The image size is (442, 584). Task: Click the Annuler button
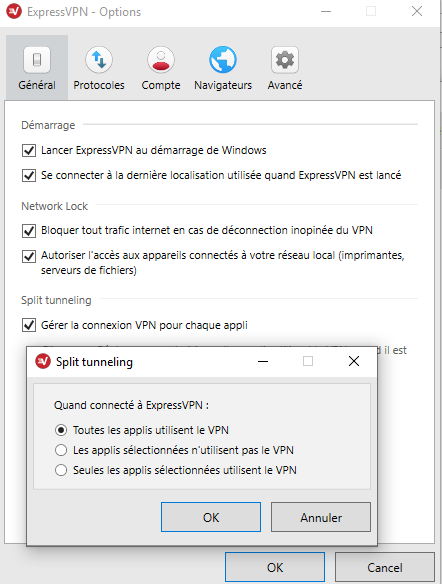tap(321, 517)
